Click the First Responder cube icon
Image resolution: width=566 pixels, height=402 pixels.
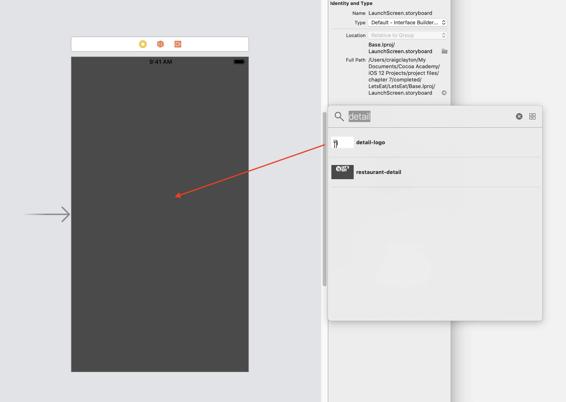pyautogui.click(x=160, y=44)
